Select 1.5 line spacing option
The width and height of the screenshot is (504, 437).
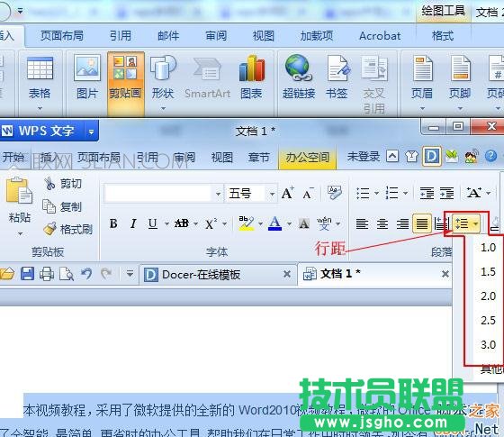coord(488,272)
